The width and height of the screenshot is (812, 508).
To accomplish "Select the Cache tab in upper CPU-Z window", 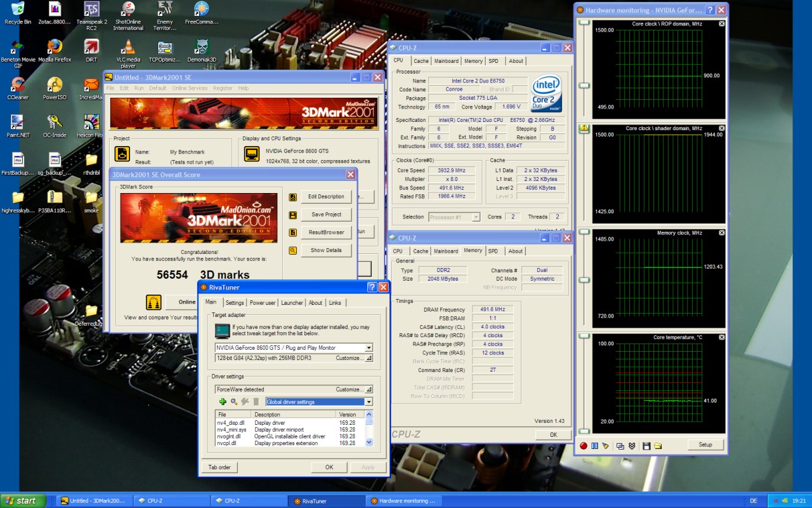I will pos(421,61).
